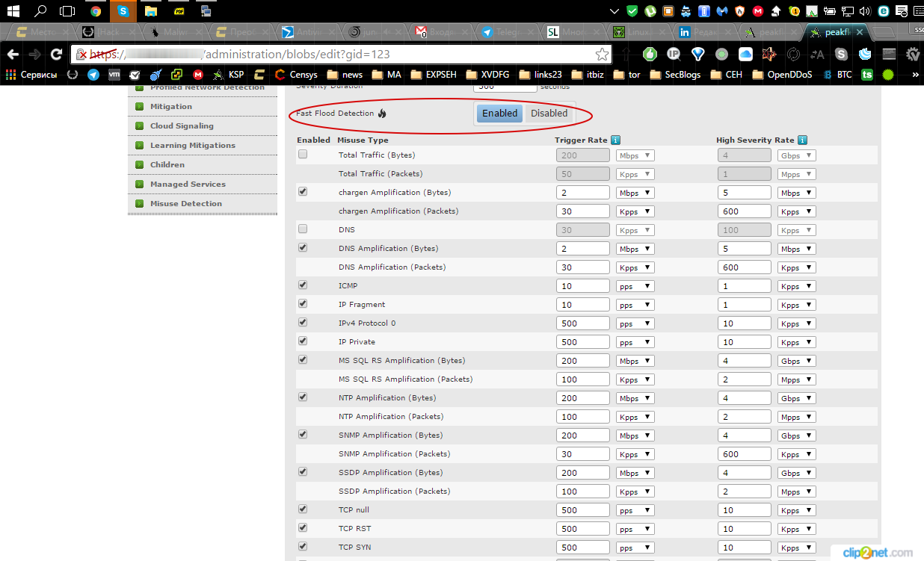Open MS SQL RS Amplification (Bytes) Gbps dropdown
The image size is (924, 561).
796,361
